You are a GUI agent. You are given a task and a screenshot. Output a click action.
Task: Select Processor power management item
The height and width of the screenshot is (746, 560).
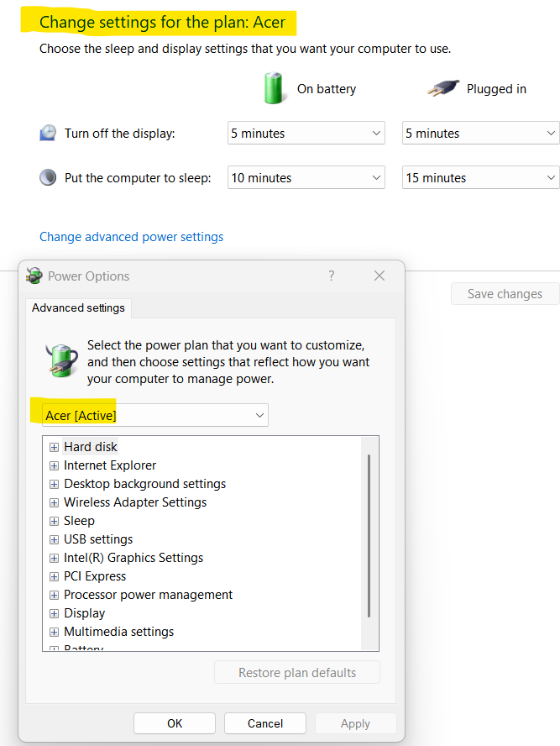coord(149,595)
